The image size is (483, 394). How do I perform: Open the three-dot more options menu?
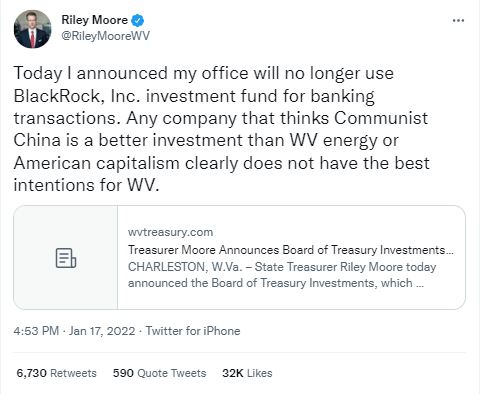pos(458,21)
